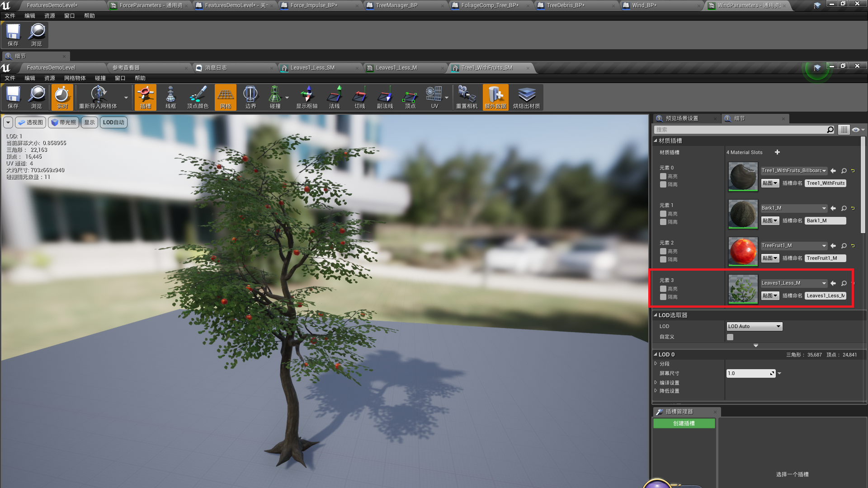Open the Bark1_M material slot dropdown
Viewport: 868px width, 488px height.
pyautogui.click(x=825, y=208)
